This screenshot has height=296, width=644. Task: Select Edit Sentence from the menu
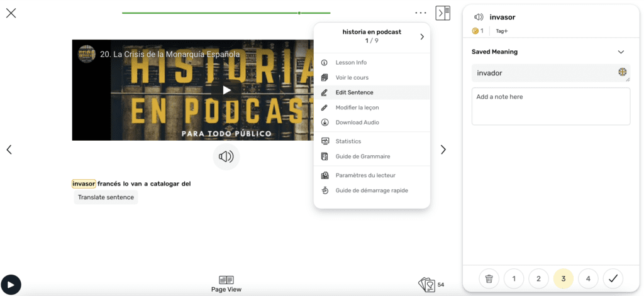354,92
